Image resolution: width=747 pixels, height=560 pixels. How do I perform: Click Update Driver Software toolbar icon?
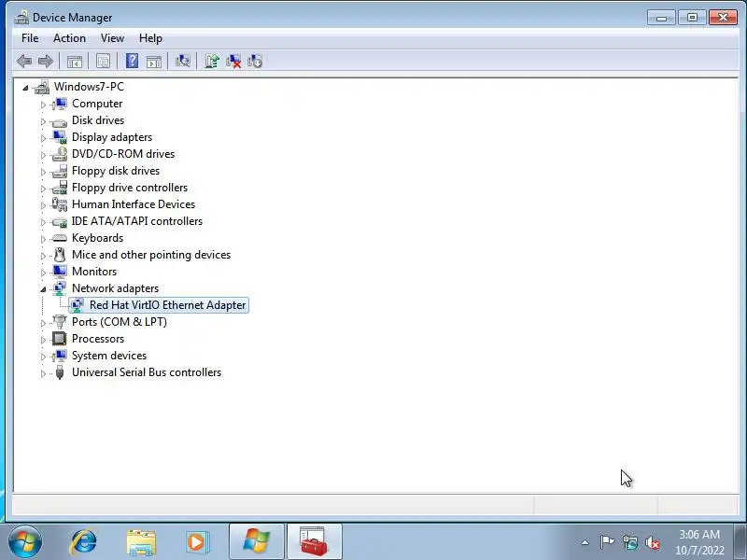click(212, 61)
